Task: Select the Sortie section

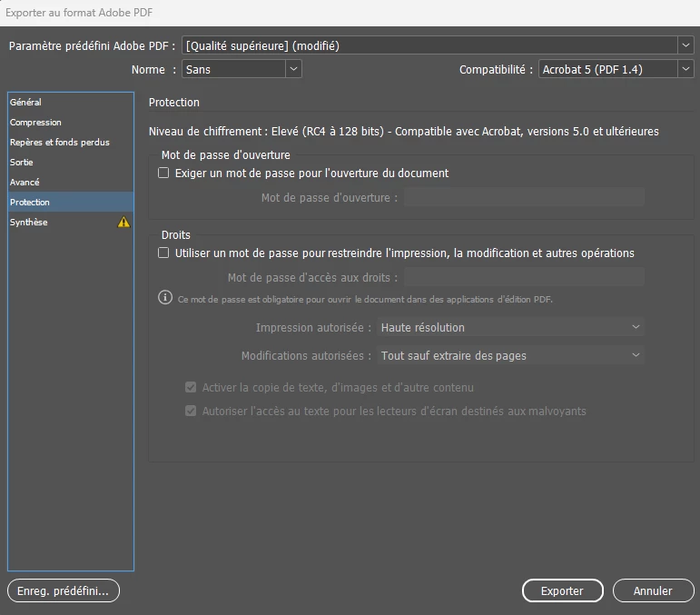Action: tap(71, 162)
